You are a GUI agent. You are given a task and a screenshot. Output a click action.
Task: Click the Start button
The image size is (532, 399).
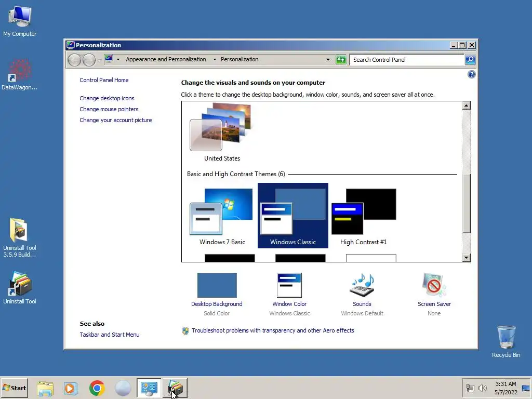coord(14,388)
